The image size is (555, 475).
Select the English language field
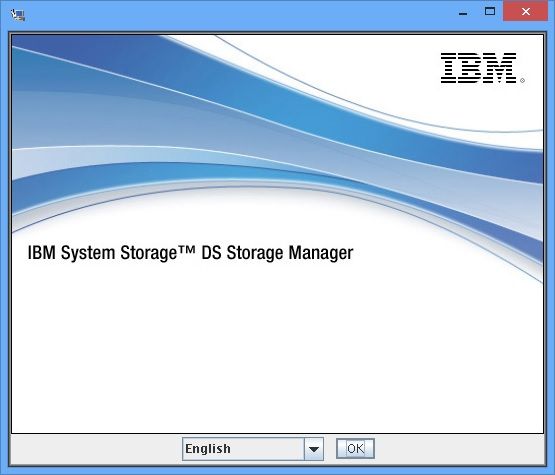click(244, 449)
